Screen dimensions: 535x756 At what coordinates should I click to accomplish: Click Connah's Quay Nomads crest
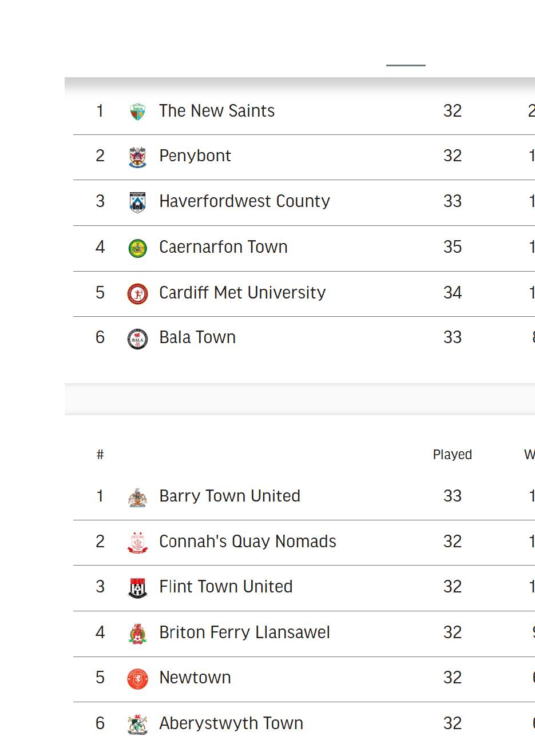[137, 542]
